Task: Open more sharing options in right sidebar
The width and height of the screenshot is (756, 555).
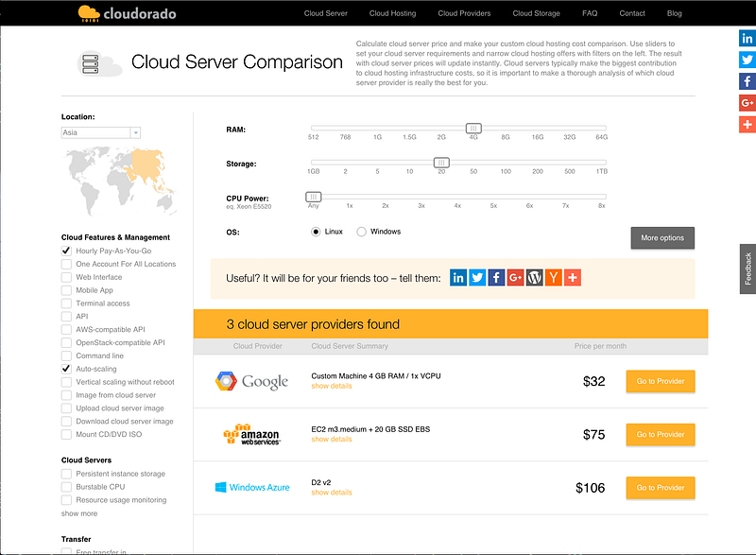Action: [x=747, y=125]
